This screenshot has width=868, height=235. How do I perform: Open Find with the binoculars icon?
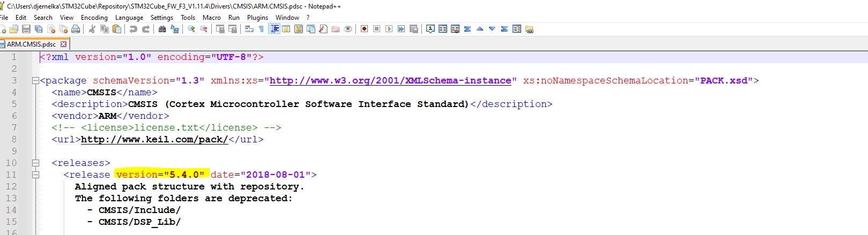tap(162, 29)
